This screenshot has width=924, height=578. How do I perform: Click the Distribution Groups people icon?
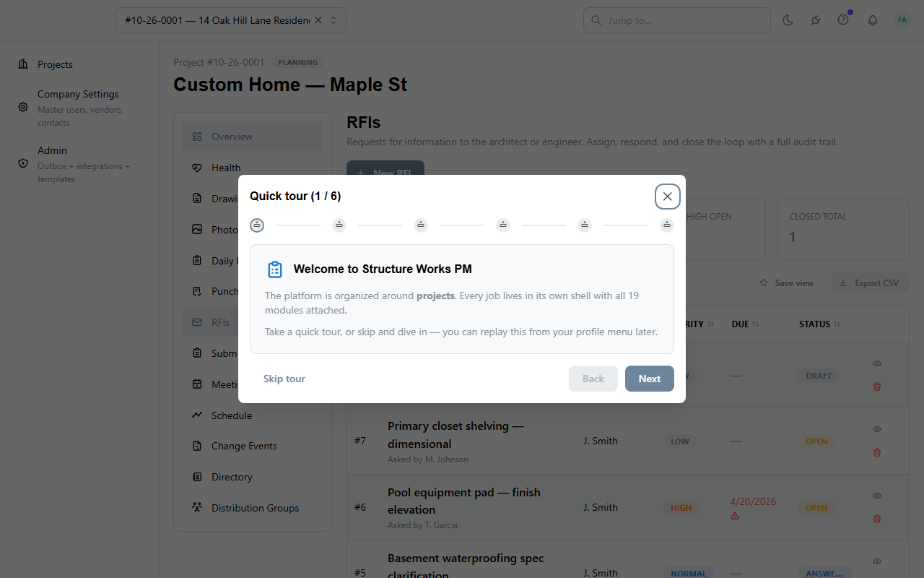point(197,508)
